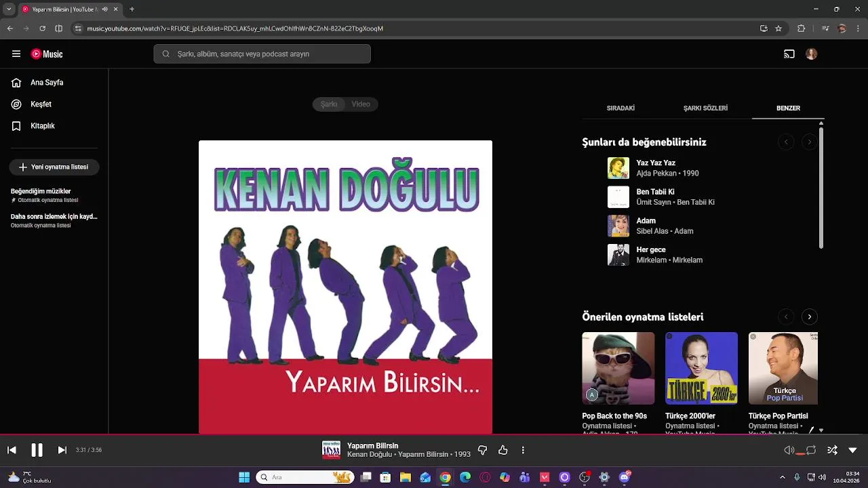Viewport: 868px width, 488px height.
Task: Click the Windows taskbar search box
Action: pos(304,477)
